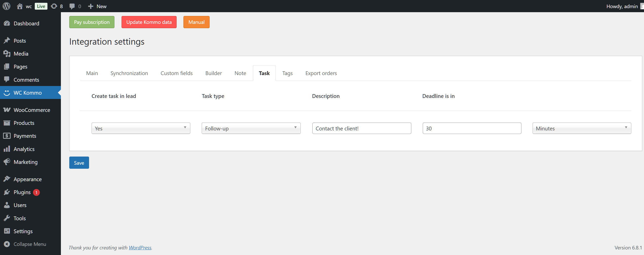Open Appearance via the brush icon
644x255 pixels.
tap(7, 179)
